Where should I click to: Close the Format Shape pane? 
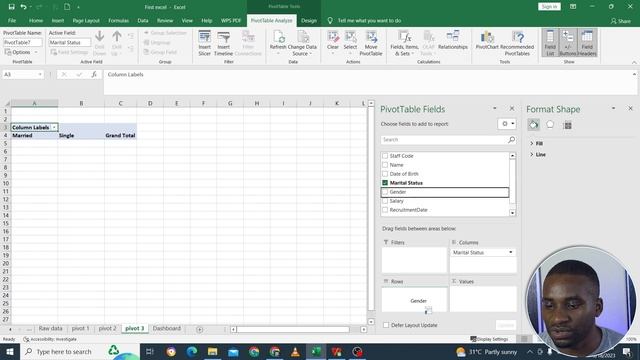(630, 109)
